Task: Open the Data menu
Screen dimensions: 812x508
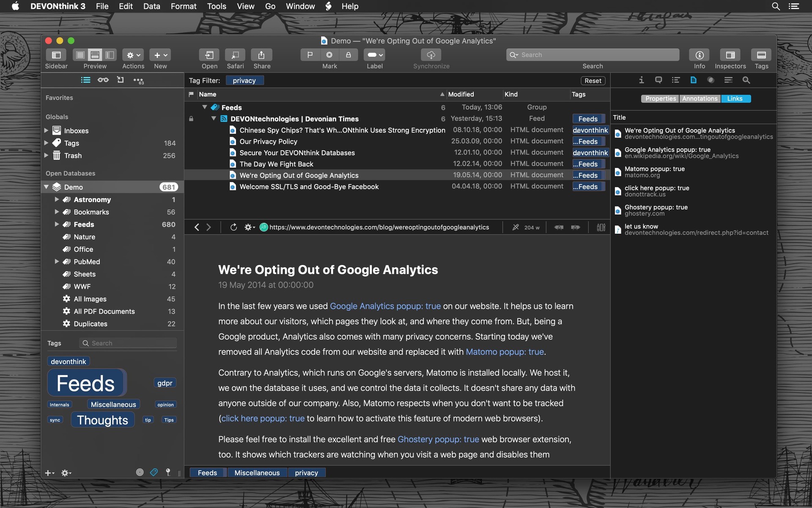Action: (151, 6)
